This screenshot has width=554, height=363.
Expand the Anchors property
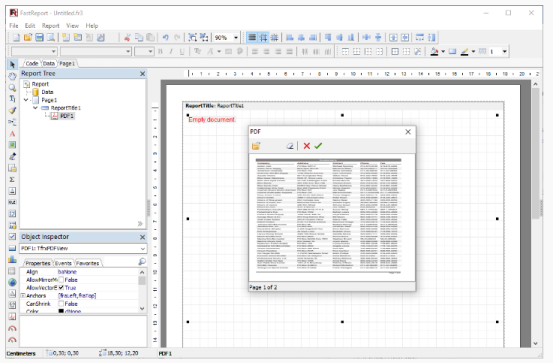point(23,295)
